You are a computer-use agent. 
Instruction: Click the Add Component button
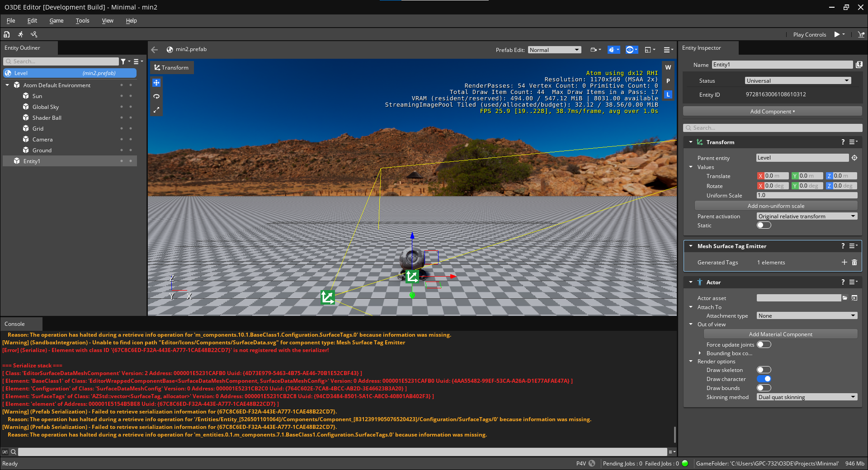click(772, 111)
